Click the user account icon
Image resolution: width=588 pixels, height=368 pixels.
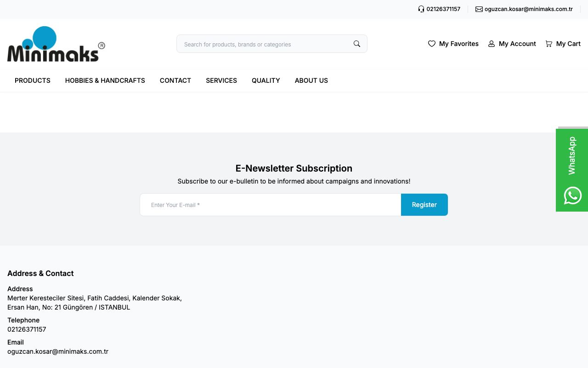pyautogui.click(x=492, y=44)
